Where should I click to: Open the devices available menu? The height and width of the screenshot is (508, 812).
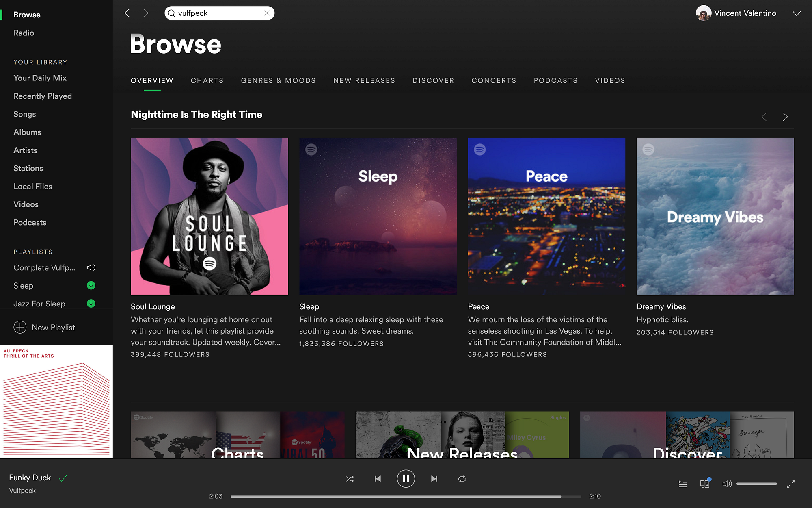[704, 484]
